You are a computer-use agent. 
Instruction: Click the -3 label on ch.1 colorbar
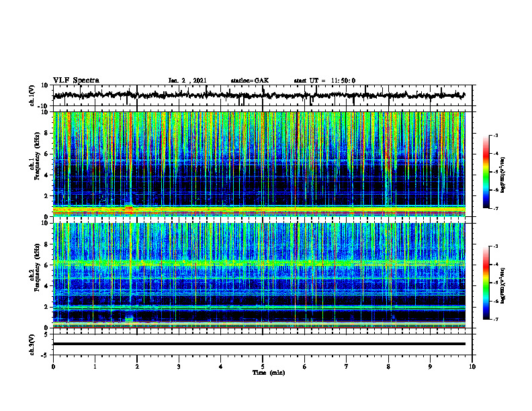coord(495,135)
